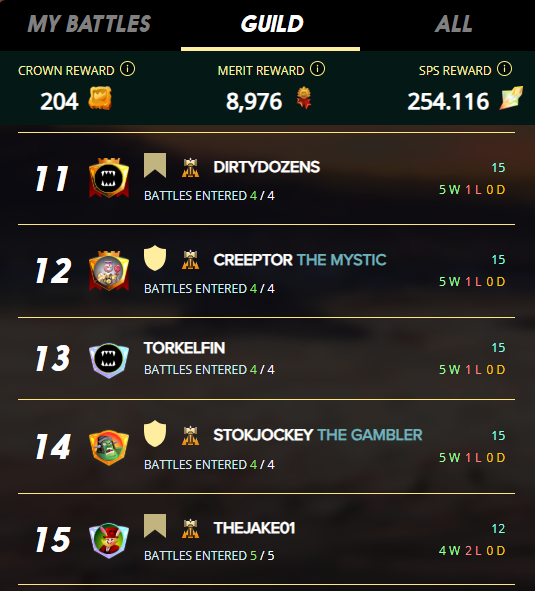535x591 pixels.
Task: Click CREEPTOR's avatar thumbnail
Action: click(x=109, y=271)
